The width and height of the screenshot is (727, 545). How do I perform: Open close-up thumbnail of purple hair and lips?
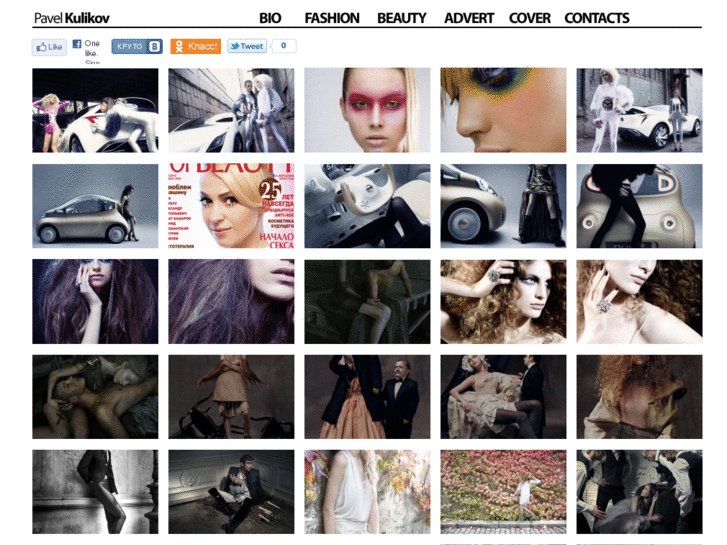coord(231,301)
